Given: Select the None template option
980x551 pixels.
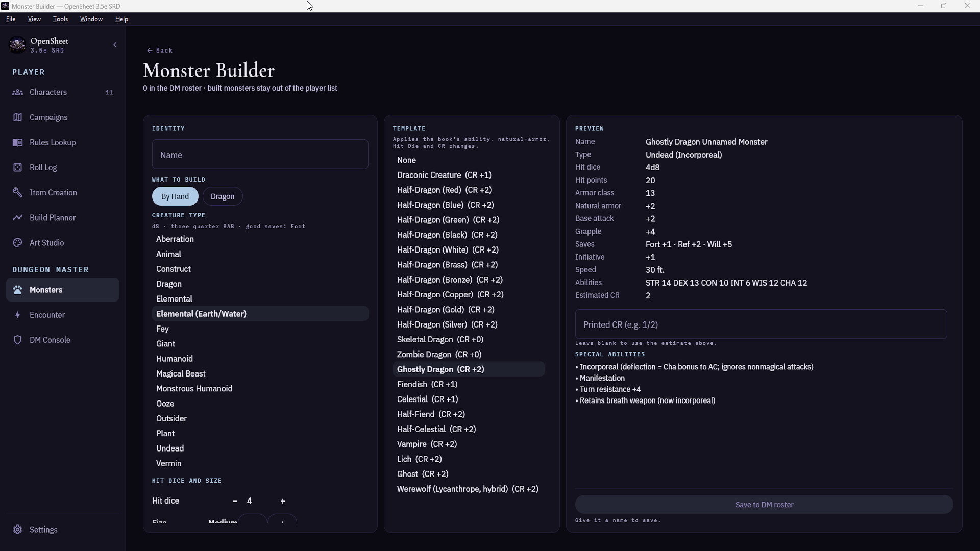Looking at the screenshot, I should tap(469, 160).
